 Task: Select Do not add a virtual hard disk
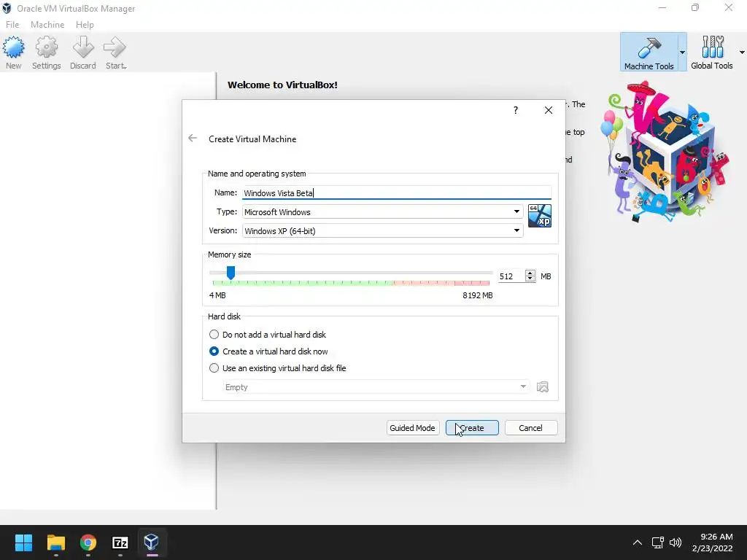point(267,335)
